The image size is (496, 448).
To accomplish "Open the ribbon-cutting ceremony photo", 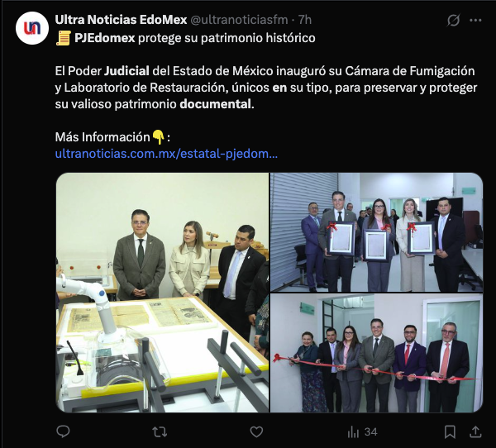I will 376,353.
